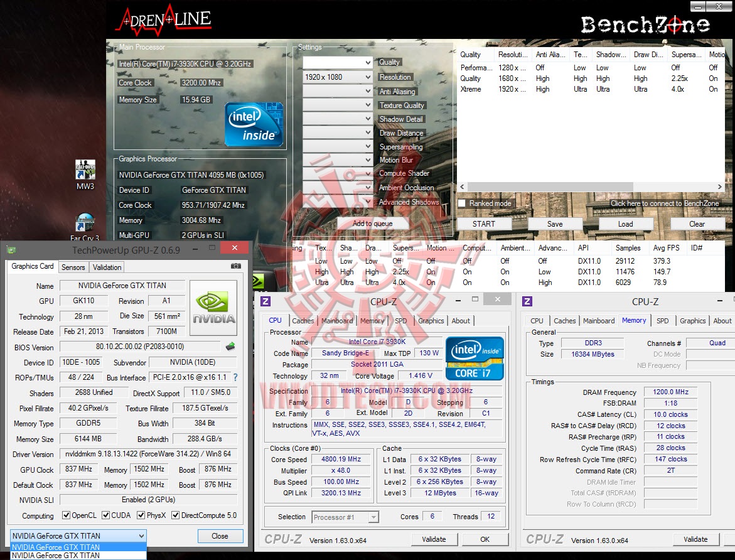This screenshot has width=735, height=560.
Task: Open the Draw Distance dropdown
Action: (338, 132)
